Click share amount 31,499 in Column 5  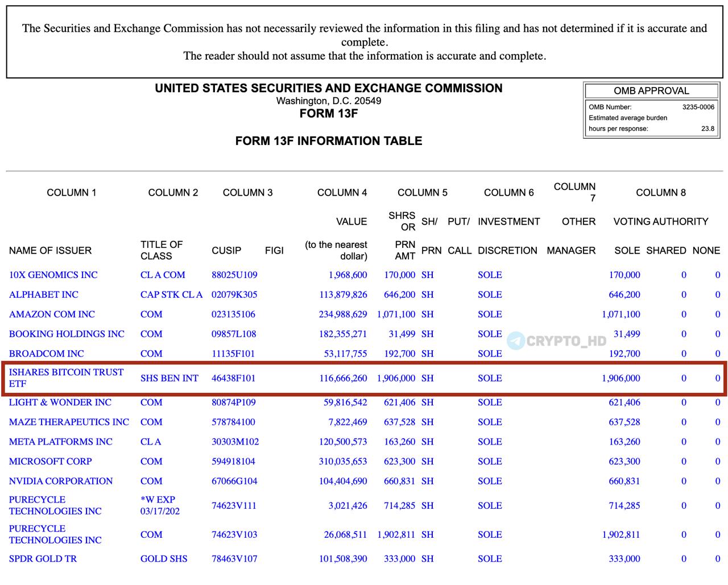coord(402,334)
